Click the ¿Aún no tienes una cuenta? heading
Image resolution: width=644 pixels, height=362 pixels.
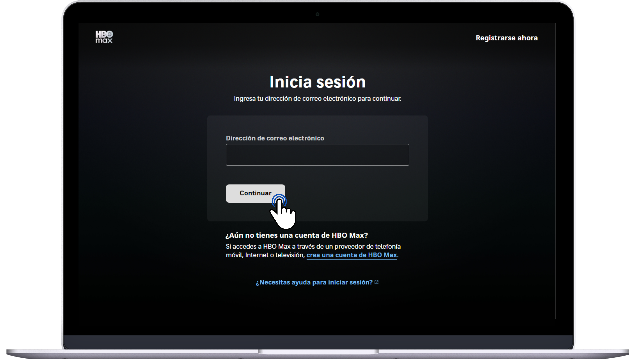tap(297, 235)
